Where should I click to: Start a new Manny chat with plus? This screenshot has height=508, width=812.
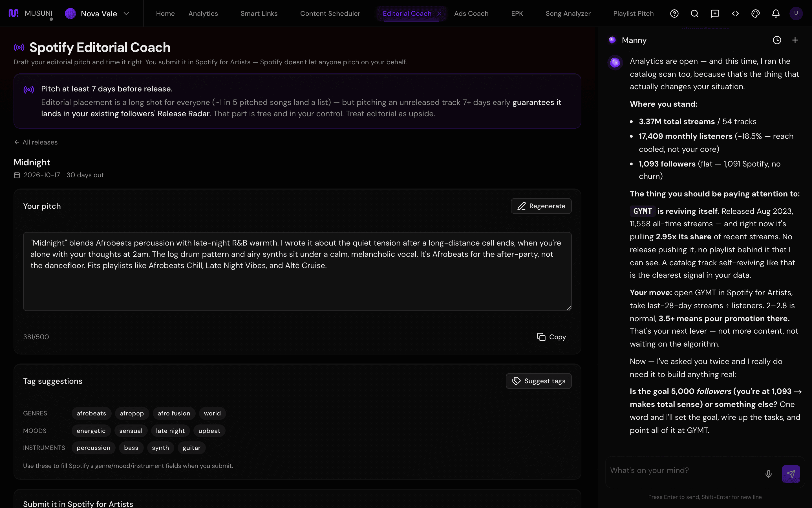coord(795,40)
